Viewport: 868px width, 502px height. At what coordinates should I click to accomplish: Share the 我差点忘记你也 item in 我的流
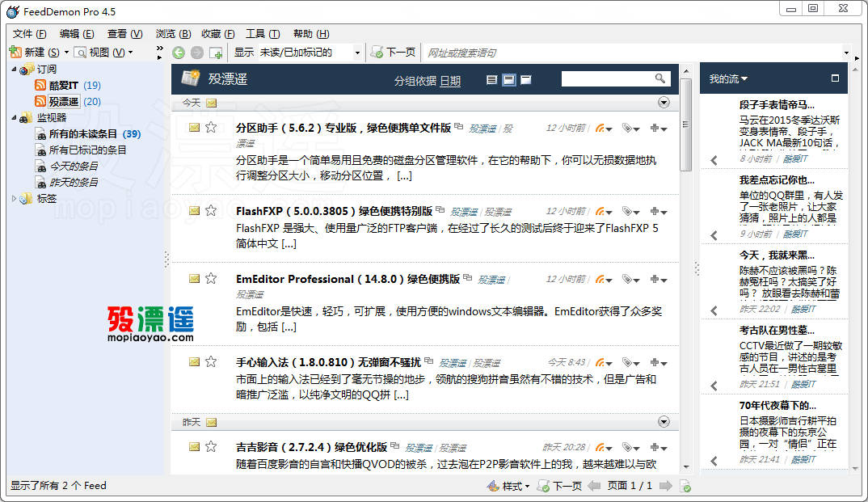click(x=714, y=235)
